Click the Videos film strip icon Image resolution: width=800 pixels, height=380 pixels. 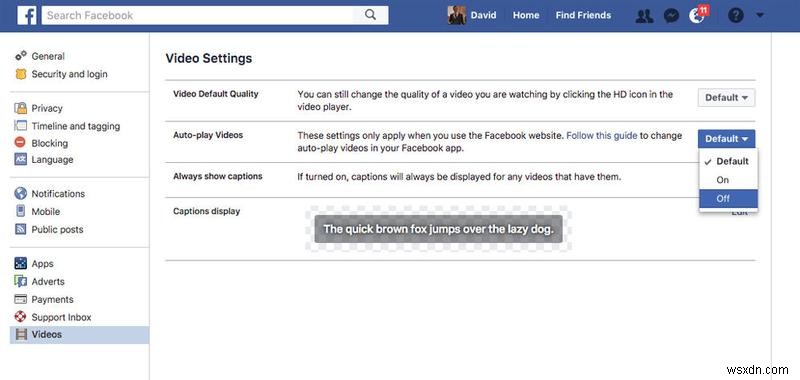21,335
